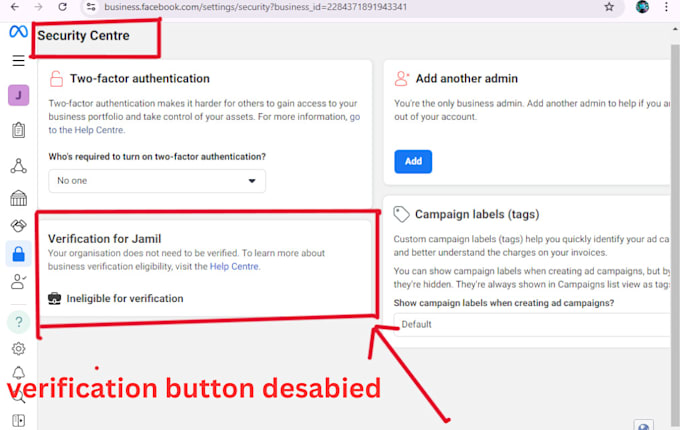
Task: Open the hamburger menu in the sidebar
Action: click(18, 61)
